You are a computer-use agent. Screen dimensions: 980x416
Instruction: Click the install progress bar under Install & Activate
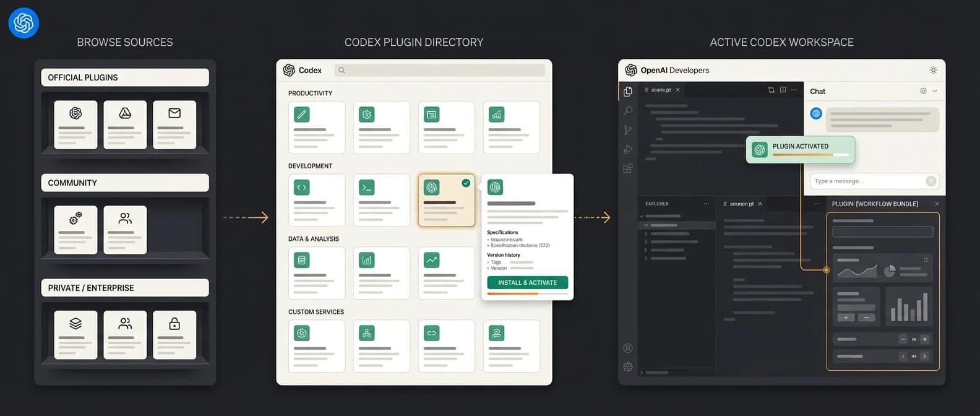(x=528, y=293)
